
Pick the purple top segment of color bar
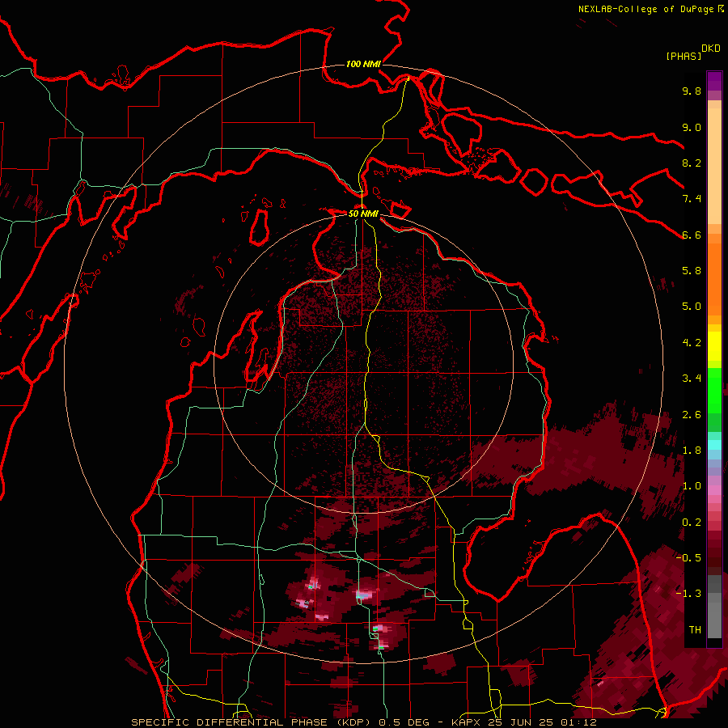(x=714, y=81)
